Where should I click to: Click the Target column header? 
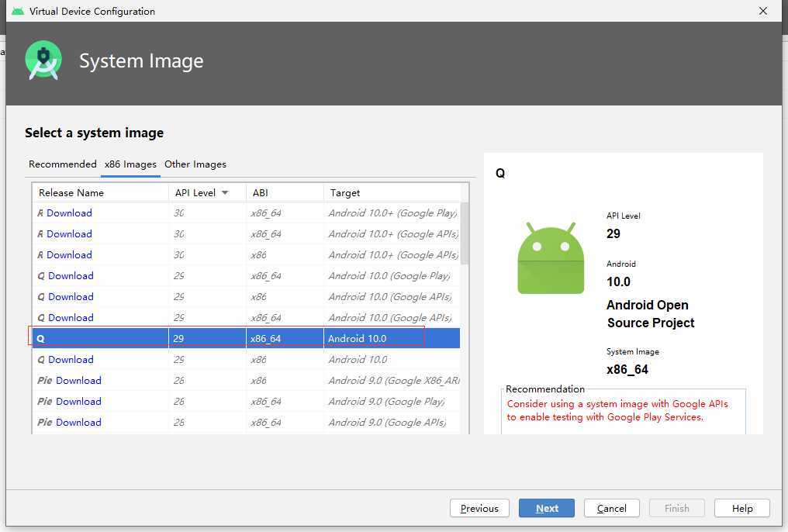pyautogui.click(x=345, y=192)
